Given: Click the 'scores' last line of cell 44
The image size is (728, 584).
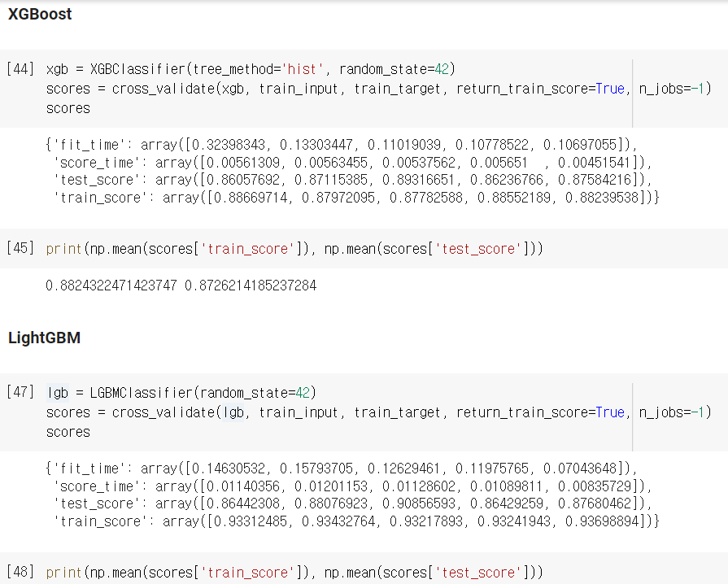Looking at the screenshot, I should tap(68, 108).
